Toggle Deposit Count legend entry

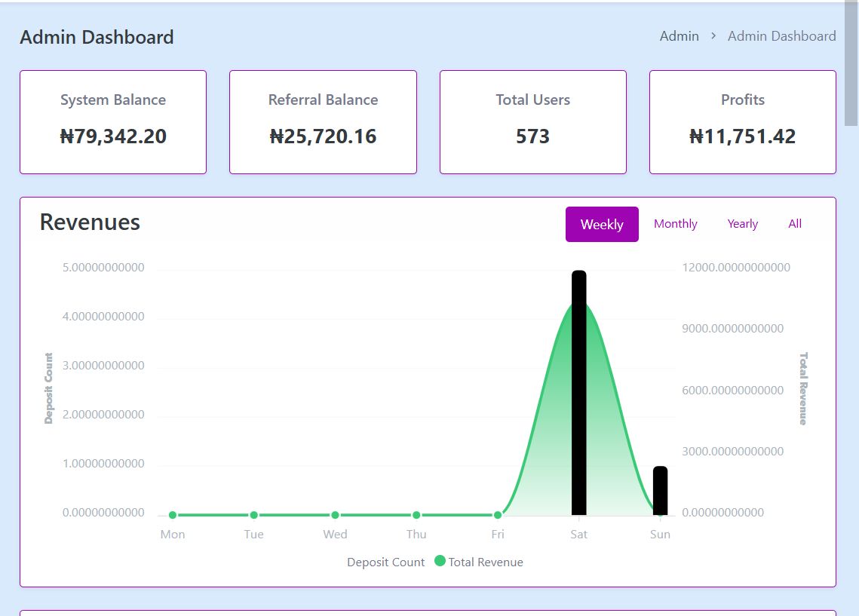385,562
